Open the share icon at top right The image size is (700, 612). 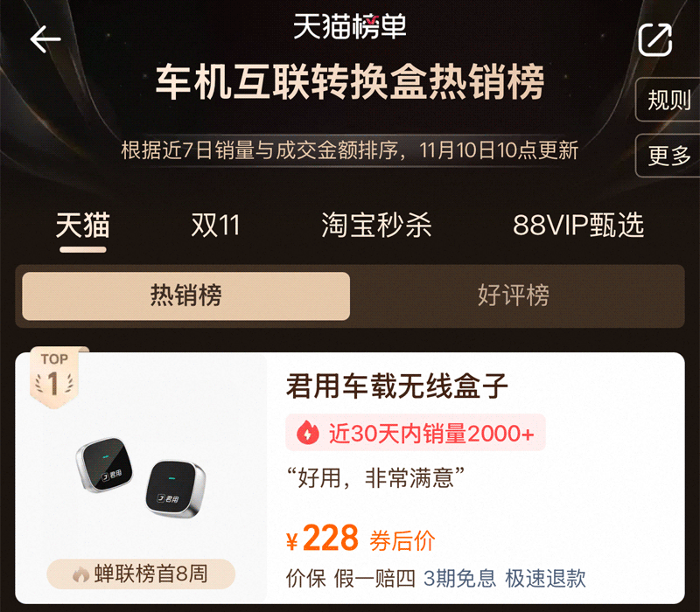[x=654, y=40]
